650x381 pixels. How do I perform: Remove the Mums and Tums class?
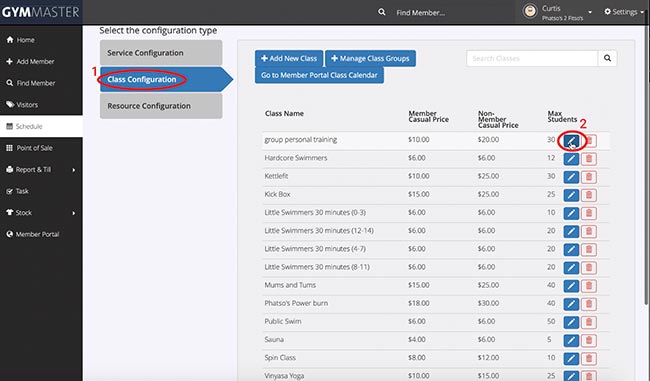pos(589,286)
